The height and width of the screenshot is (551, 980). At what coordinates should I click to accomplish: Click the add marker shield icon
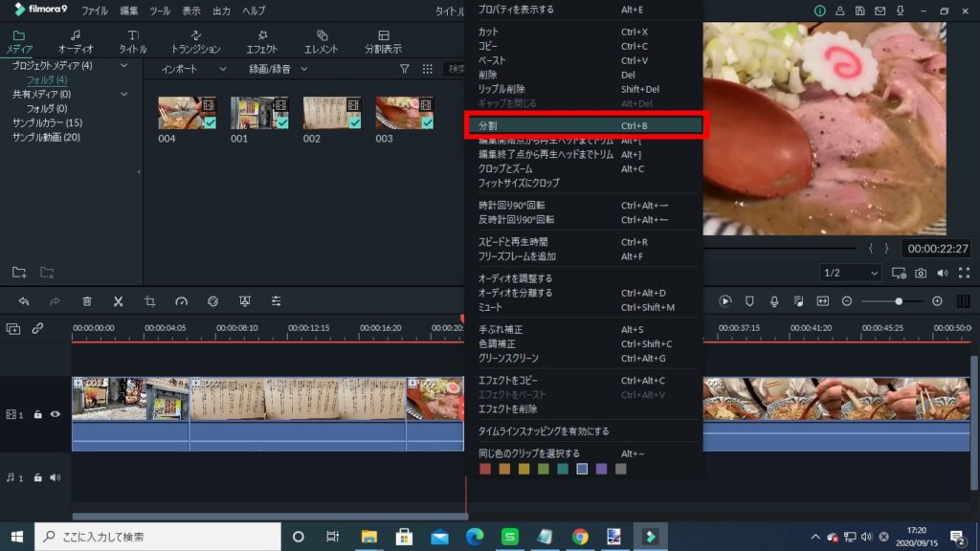[x=749, y=301]
